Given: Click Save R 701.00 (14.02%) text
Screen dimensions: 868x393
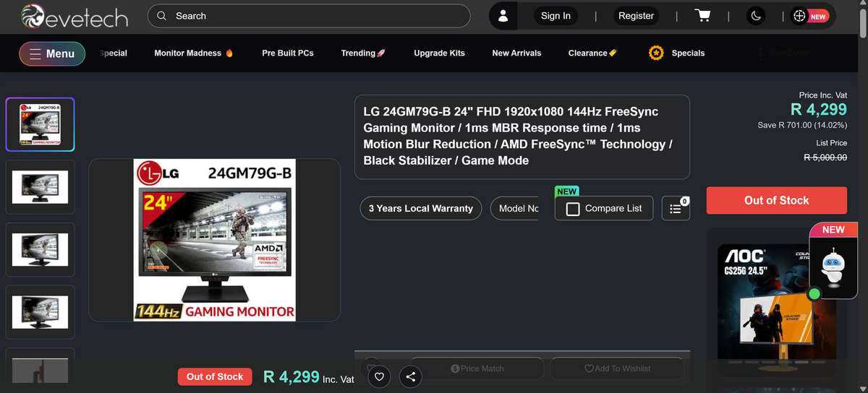Looking at the screenshot, I should [x=802, y=125].
